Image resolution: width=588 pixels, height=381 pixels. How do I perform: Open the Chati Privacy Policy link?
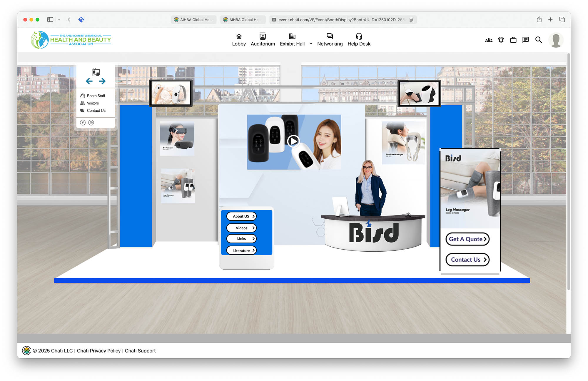[x=99, y=351]
